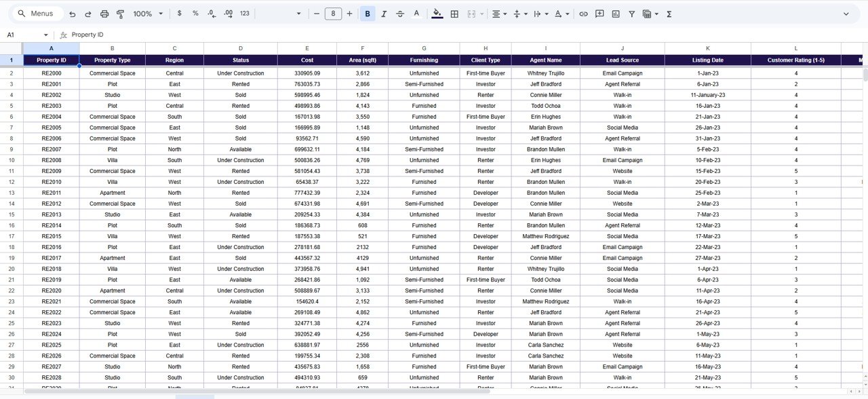Screen dimensions: 868x399
Task: Open the functions (Σ) tool
Action: tap(669, 14)
